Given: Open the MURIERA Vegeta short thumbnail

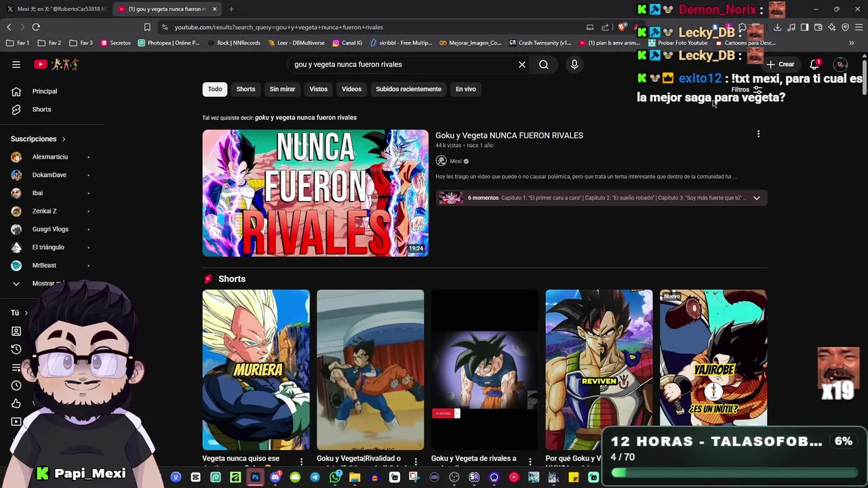Looking at the screenshot, I should pos(256,369).
